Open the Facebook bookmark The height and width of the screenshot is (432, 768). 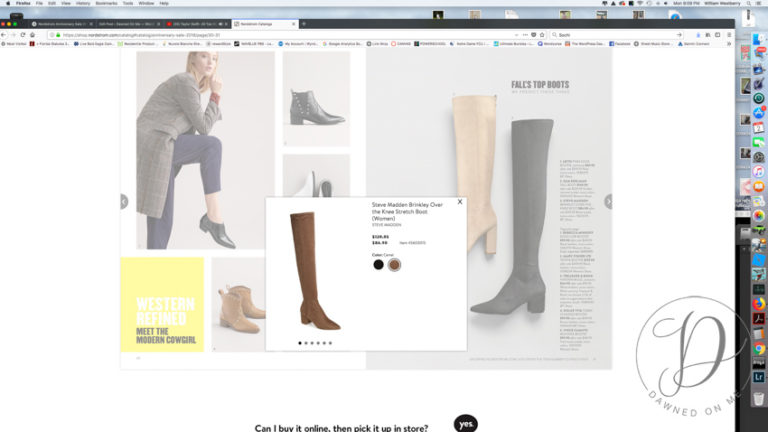point(620,44)
